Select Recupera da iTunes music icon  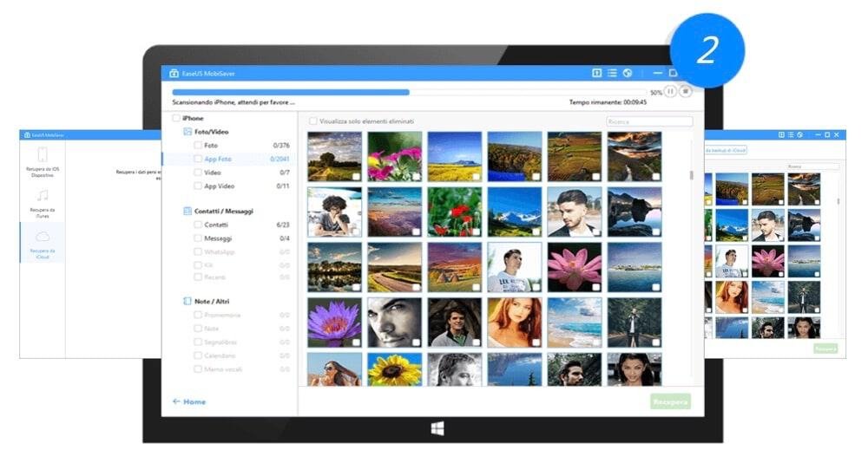click(43, 197)
